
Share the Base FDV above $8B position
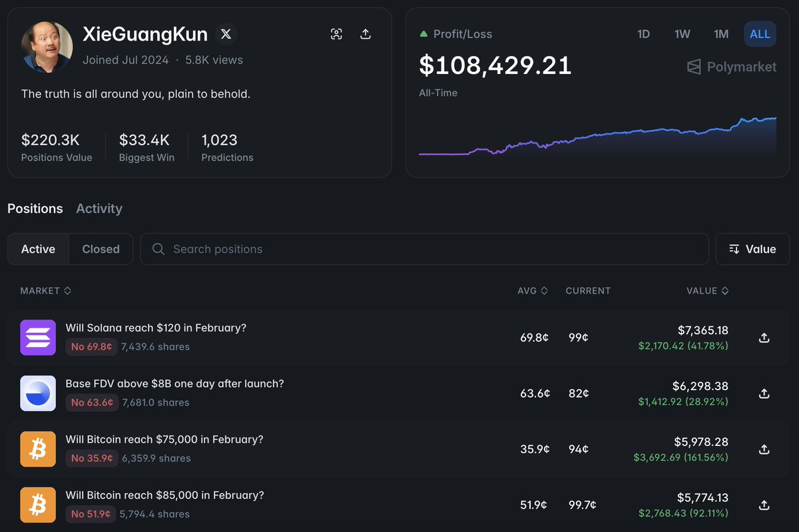tap(764, 394)
